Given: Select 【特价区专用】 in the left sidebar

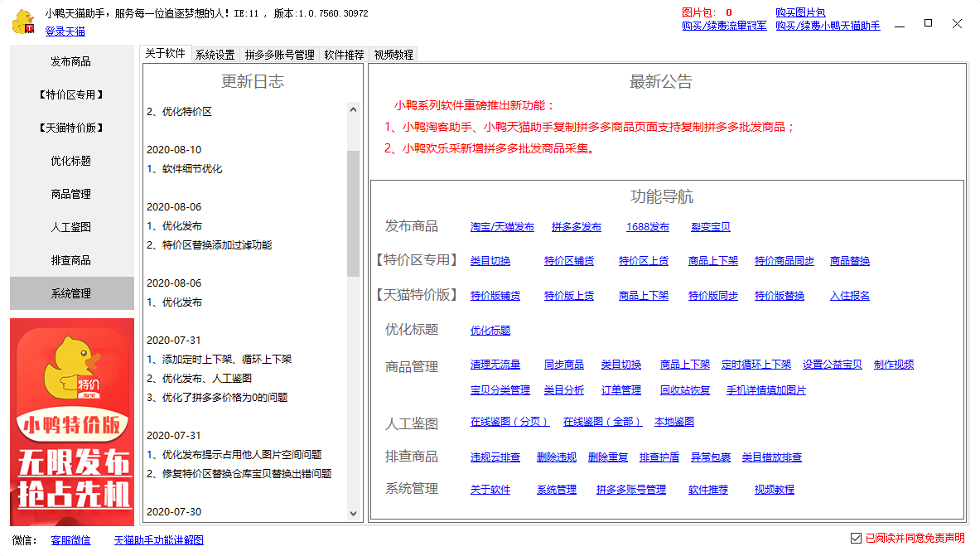Looking at the screenshot, I should (x=71, y=94).
